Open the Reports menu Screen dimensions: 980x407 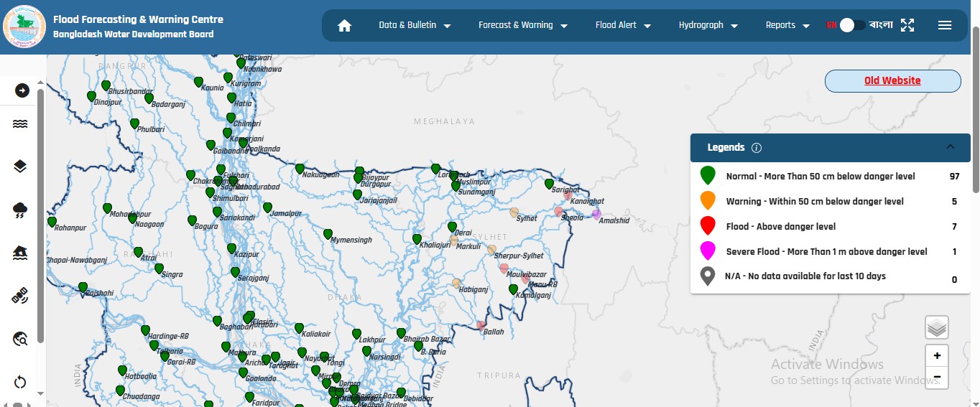[787, 25]
